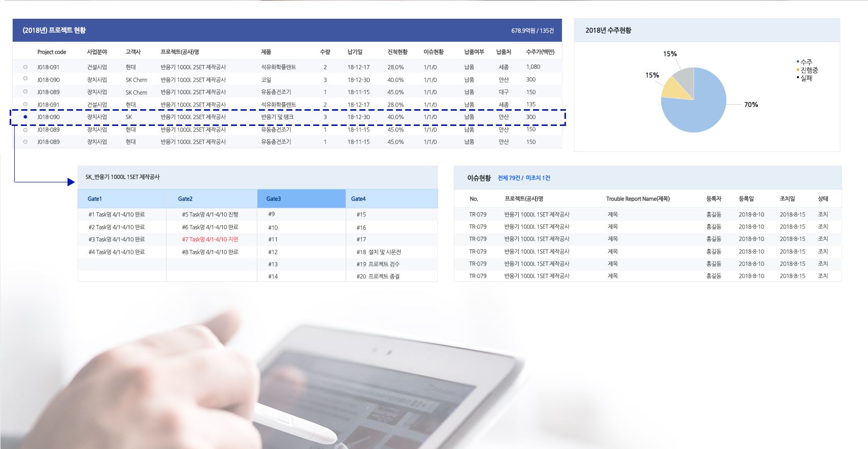Choose the radio button for the J018-091 row with 135
Image resolution: width=868 pixels, height=449 pixels.
(25, 104)
